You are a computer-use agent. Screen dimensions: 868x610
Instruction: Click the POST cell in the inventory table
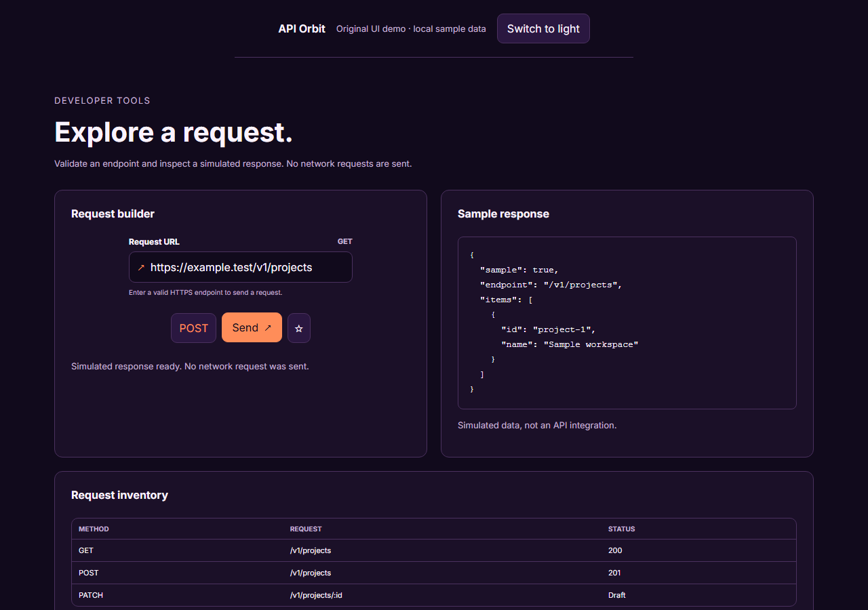pyautogui.click(x=88, y=573)
